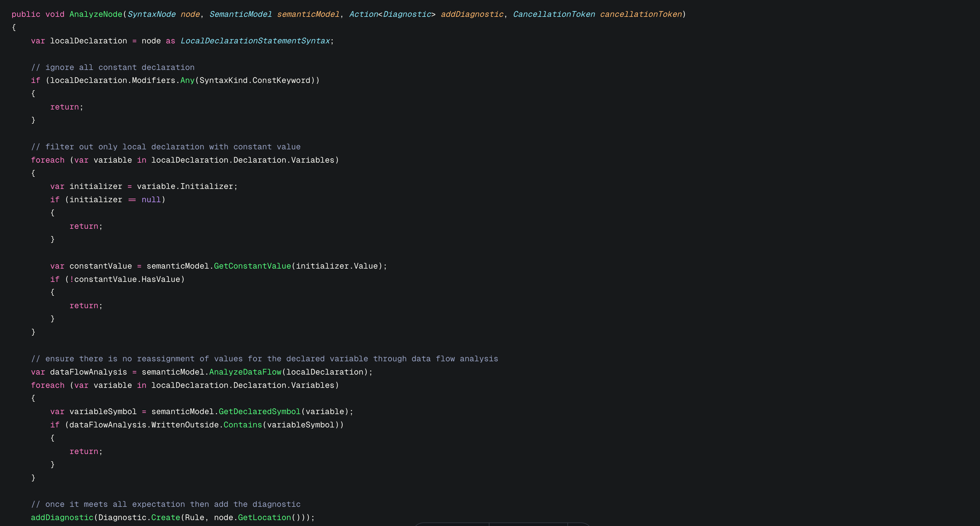This screenshot has height=526, width=980.
Task: Click the leftmost button at bottom edge
Action: 453,525
